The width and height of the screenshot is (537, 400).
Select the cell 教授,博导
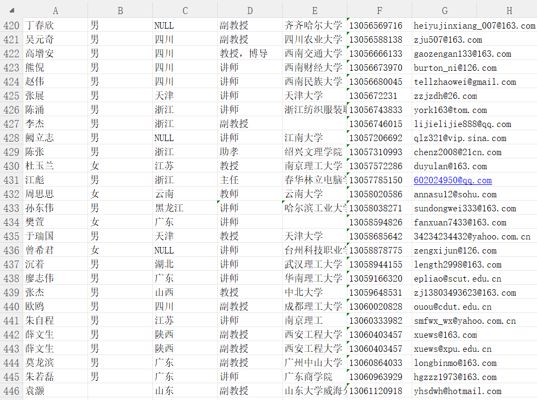pyautogui.click(x=243, y=53)
